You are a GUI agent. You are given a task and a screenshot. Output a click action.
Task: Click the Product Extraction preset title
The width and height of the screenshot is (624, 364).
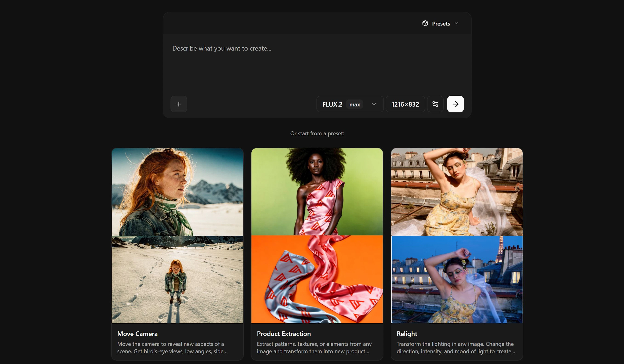point(284,334)
